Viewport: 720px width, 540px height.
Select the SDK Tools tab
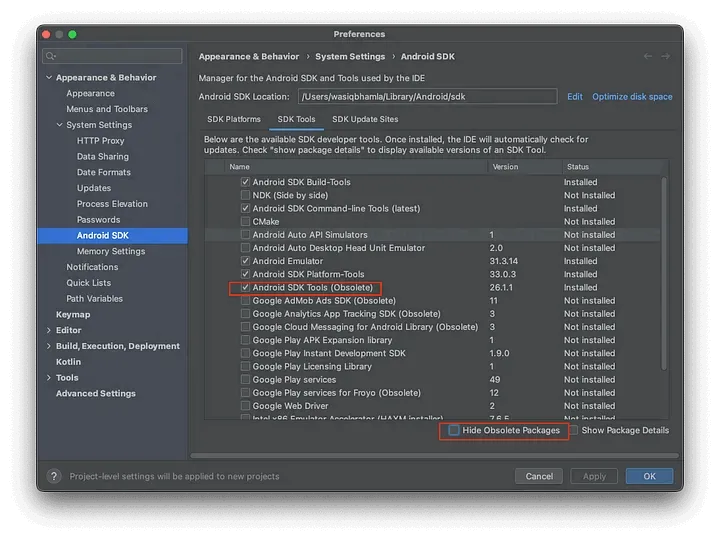[296, 119]
